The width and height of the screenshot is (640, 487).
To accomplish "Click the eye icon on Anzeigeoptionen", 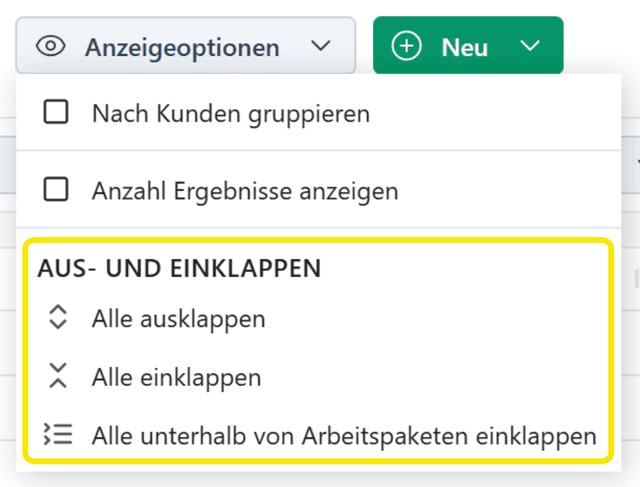I will (51, 46).
